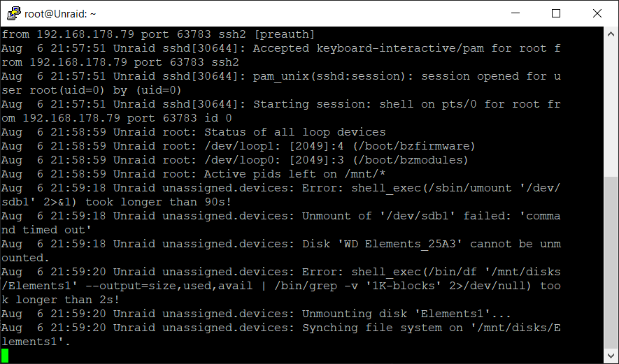The height and width of the screenshot is (364, 619).
Task: Click the scrollbar down arrow
Action: (x=611, y=356)
